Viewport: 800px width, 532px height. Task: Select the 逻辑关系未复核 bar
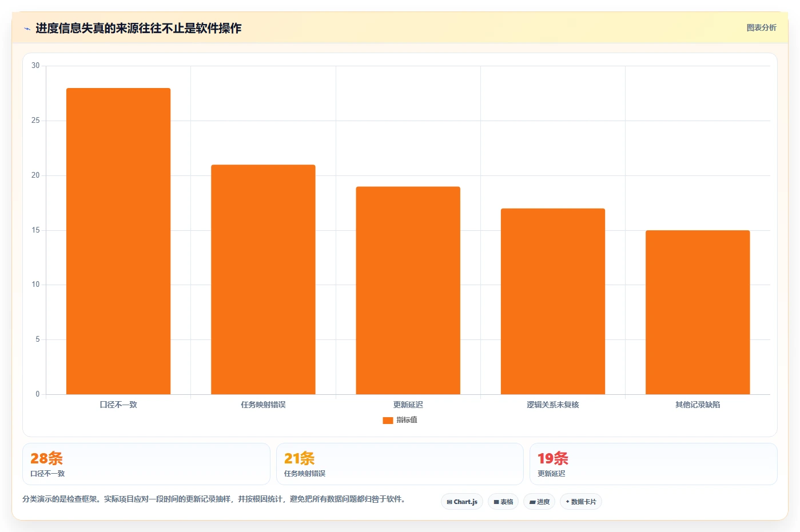[553, 301]
